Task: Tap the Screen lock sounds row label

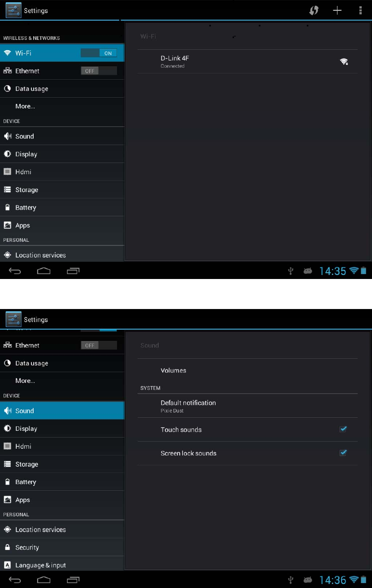Action: pyautogui.click(x=189, y=453)
